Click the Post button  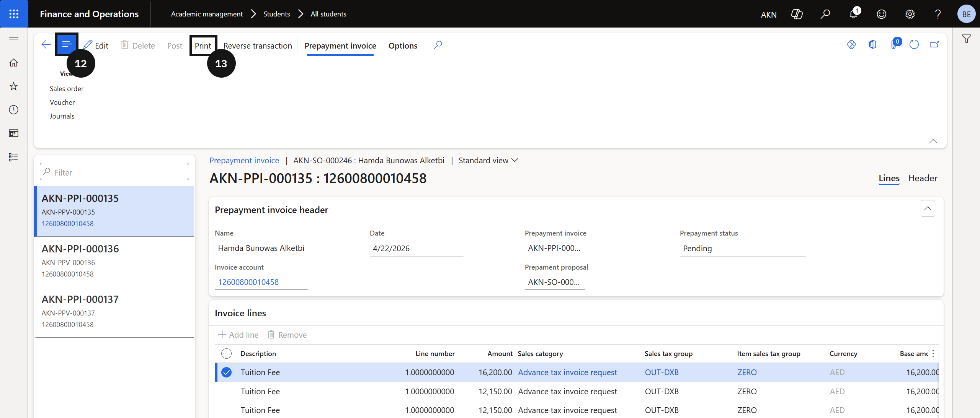click(175, 46)
